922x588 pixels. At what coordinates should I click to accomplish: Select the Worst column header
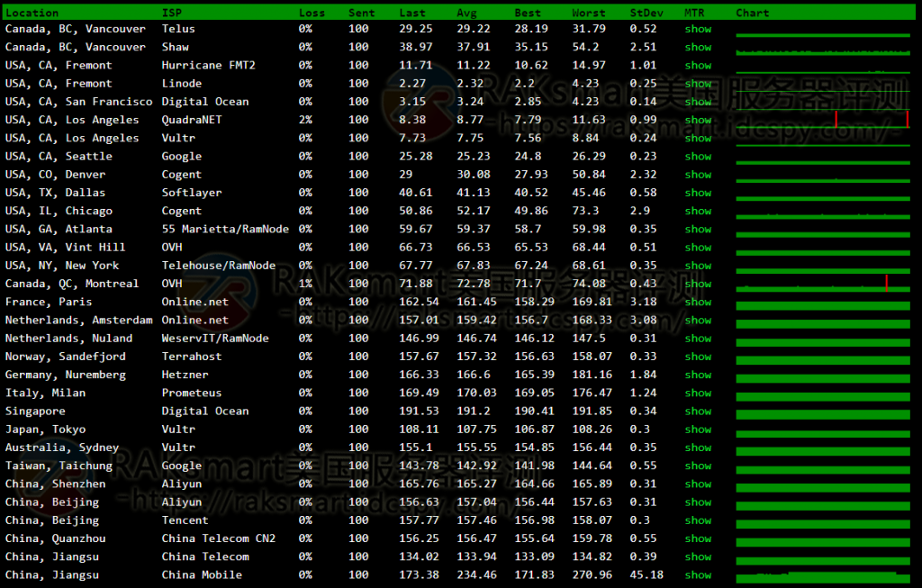tap(589, 13)
